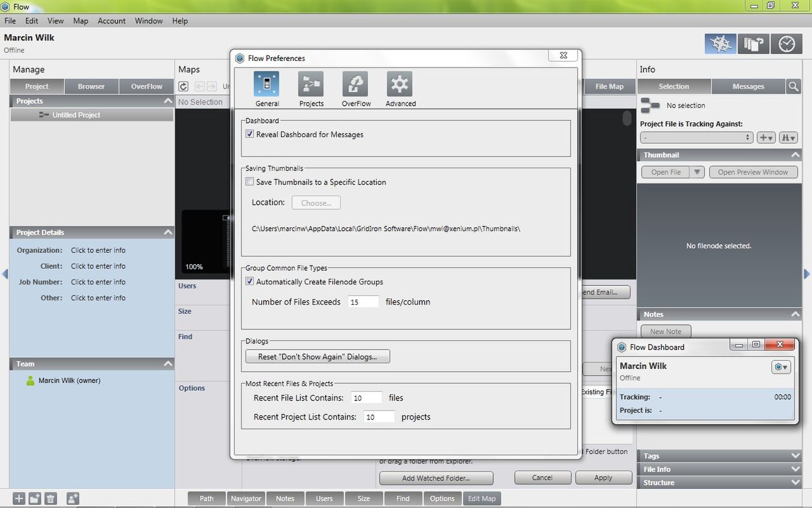This screenshot has height=508, width=812.
Task: Click the Path button in bottom toolbar
Action: [x=207, y=498]
